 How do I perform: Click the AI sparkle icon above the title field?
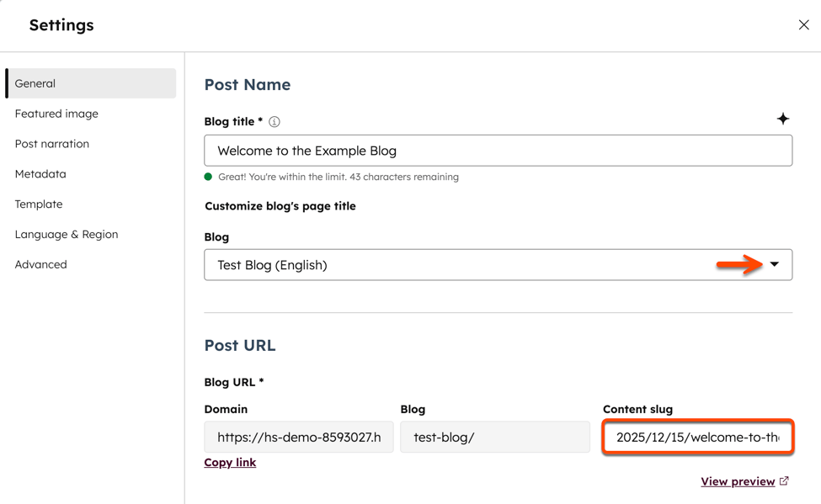[783, 119]
